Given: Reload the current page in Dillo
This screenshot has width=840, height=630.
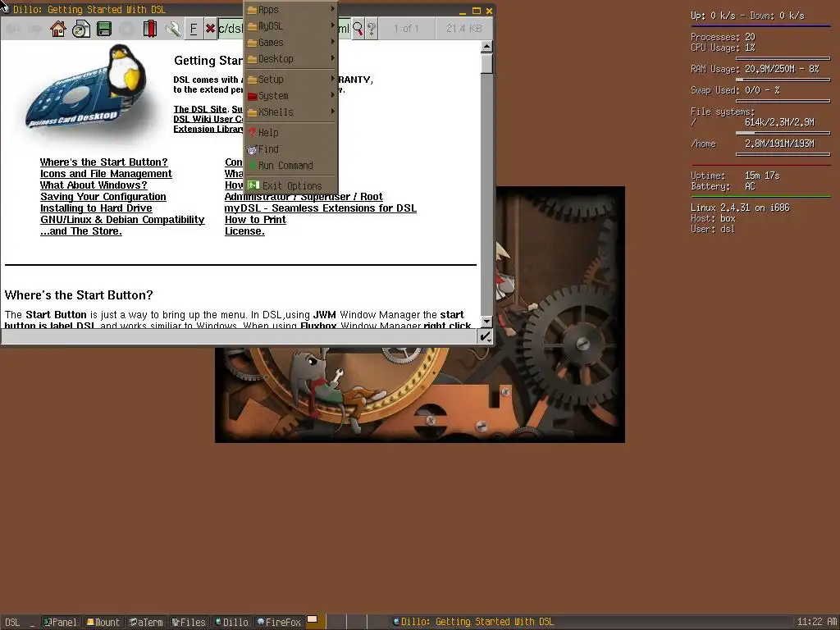Looking at the screenshot, I should click(x=81, y=29).
